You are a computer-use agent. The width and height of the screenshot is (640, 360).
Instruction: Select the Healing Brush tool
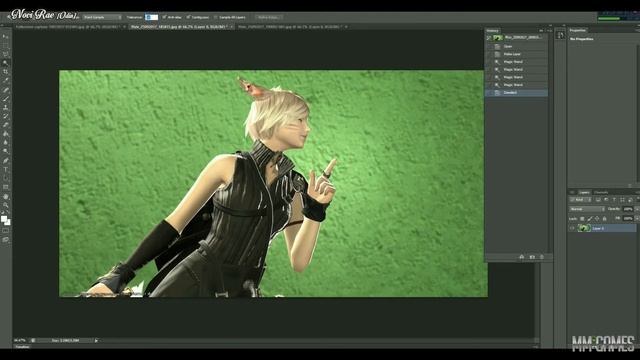point(5,90)
